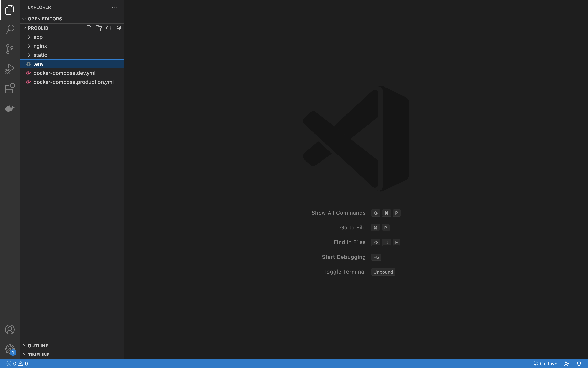Open the Search view
Screen dimensions: 588x368
tap(10, 29)
